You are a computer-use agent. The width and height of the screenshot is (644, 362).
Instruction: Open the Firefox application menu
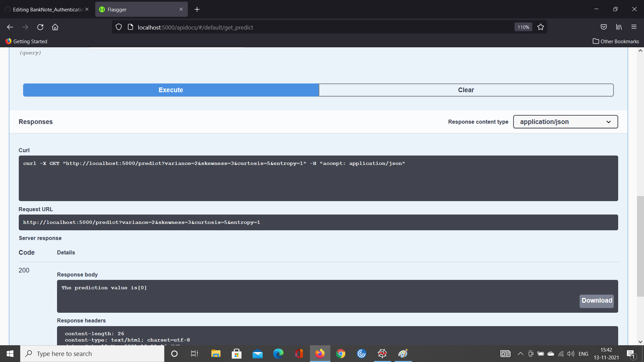tap(634, 27)
